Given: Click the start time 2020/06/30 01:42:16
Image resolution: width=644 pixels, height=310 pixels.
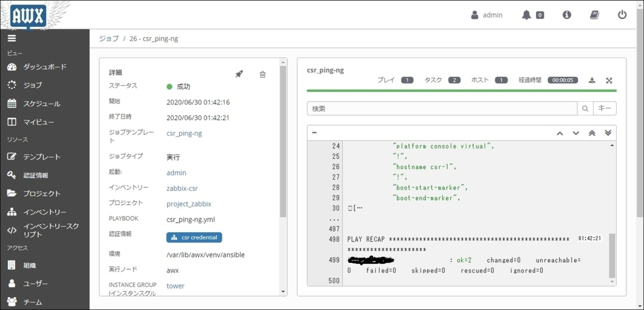Looking at the screenshot, I should (198, 103).
